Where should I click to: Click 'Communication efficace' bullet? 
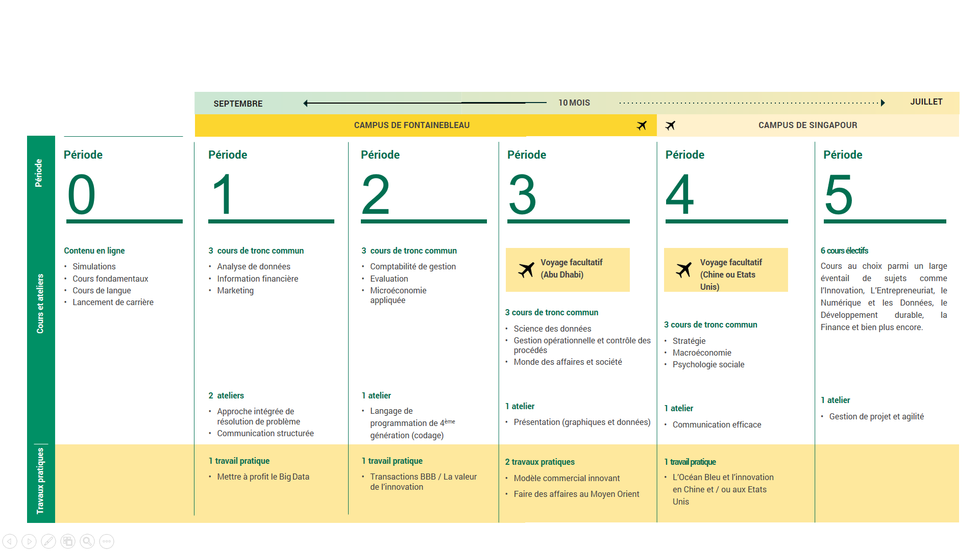717,424
